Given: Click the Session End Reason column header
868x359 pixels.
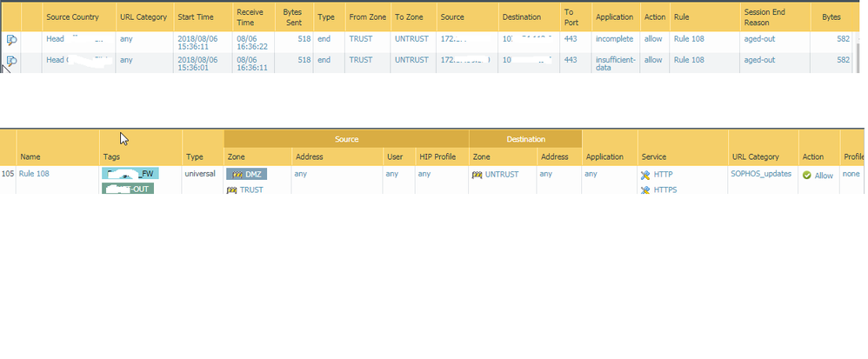Looking at the screenshot, I should pos(766,17).
